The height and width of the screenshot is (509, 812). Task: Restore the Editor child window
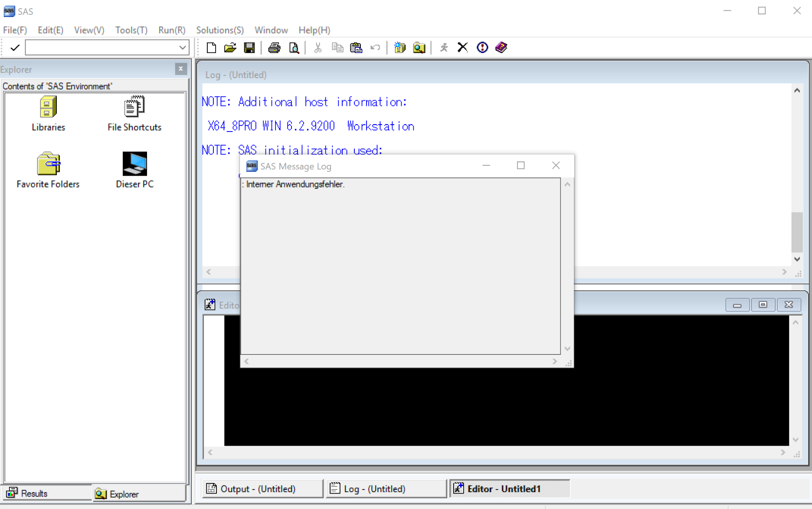(x=763, y=305)
